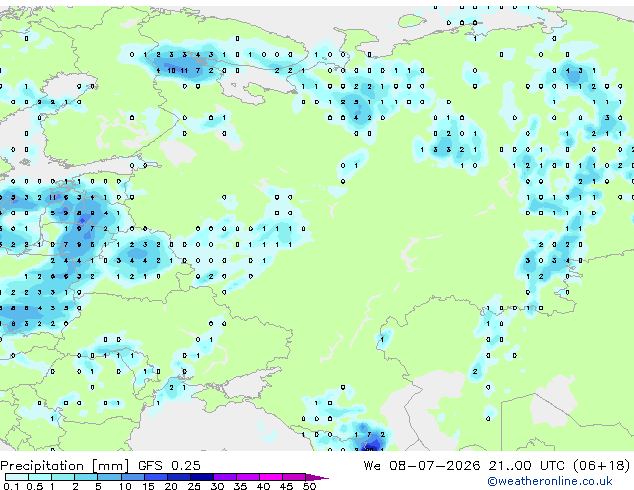Click the map value "10" in northern rain band

tap(171, 70)
